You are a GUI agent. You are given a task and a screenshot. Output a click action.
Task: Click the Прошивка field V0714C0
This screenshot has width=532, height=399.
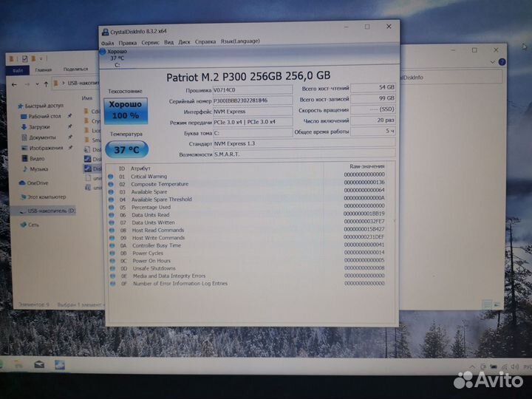pyautogui.click(x=253, y=89)
